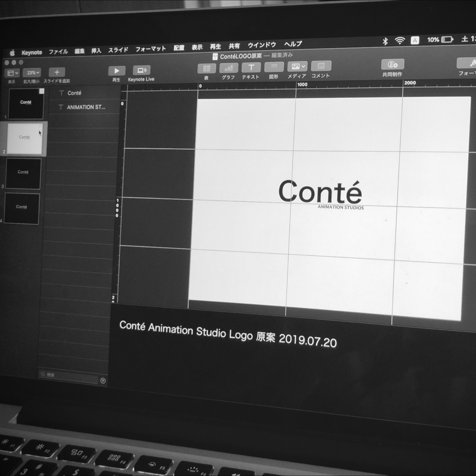This screenshot has height=476, width=476.
Task: Open the ウインドウ menu
Action: (x=262, y=45)
